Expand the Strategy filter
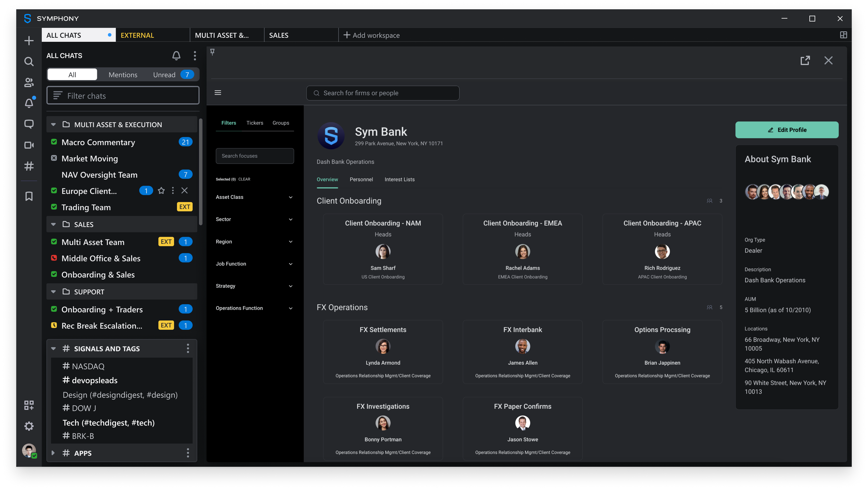 [x=254, y=286]
